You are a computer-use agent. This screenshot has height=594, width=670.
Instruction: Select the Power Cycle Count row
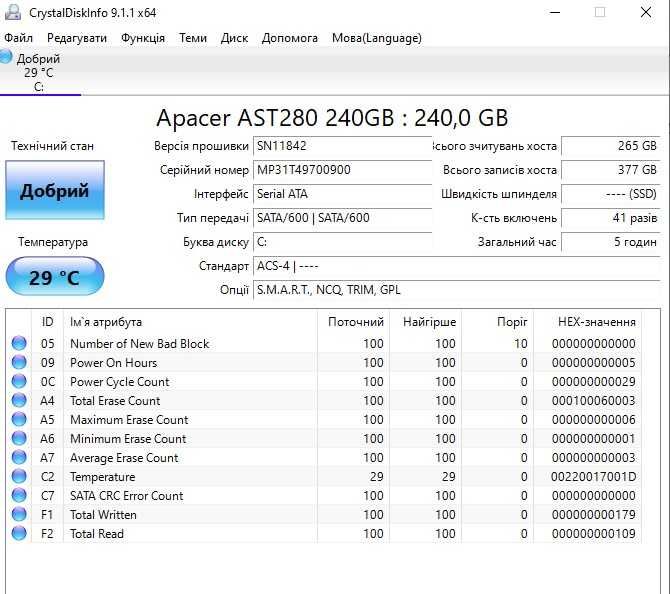(324, 382)
